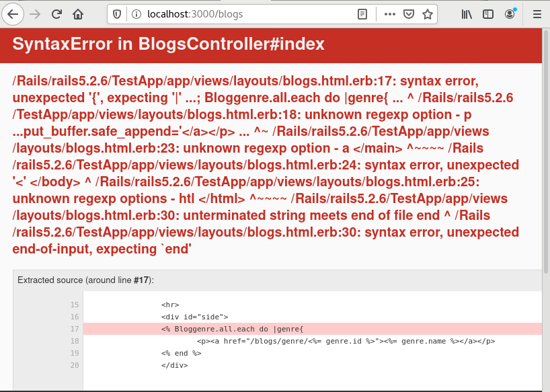Click the '<% end %>' source line

182,353
